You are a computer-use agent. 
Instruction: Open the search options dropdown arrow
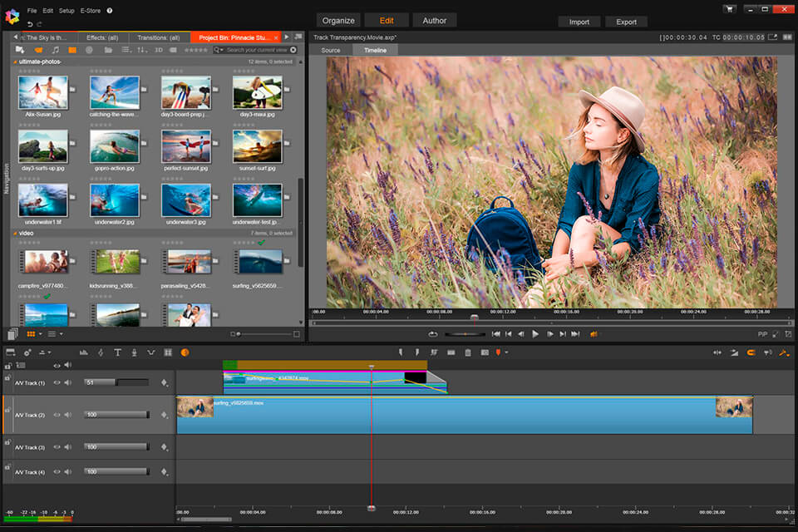[222, 50]
